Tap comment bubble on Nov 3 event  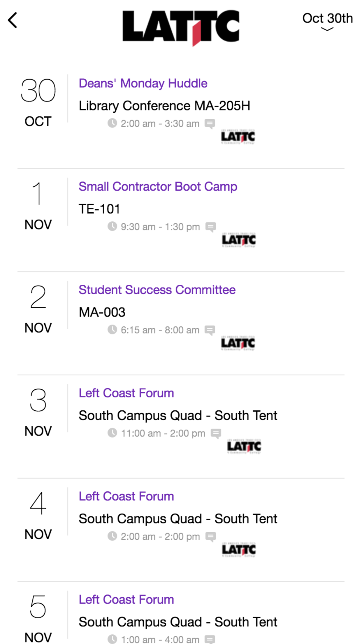click(216, 433)
